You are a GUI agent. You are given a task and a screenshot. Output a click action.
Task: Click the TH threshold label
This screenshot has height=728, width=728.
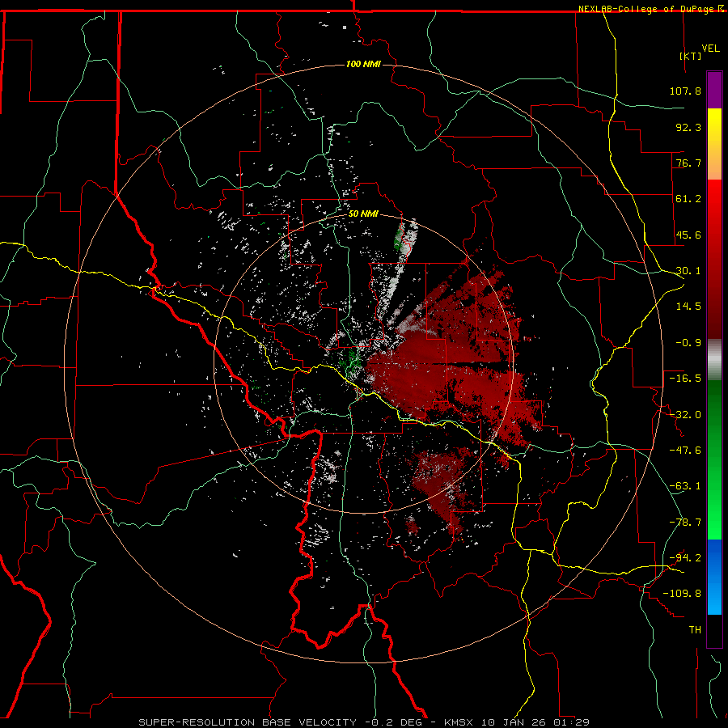click(x=695, y=630)
